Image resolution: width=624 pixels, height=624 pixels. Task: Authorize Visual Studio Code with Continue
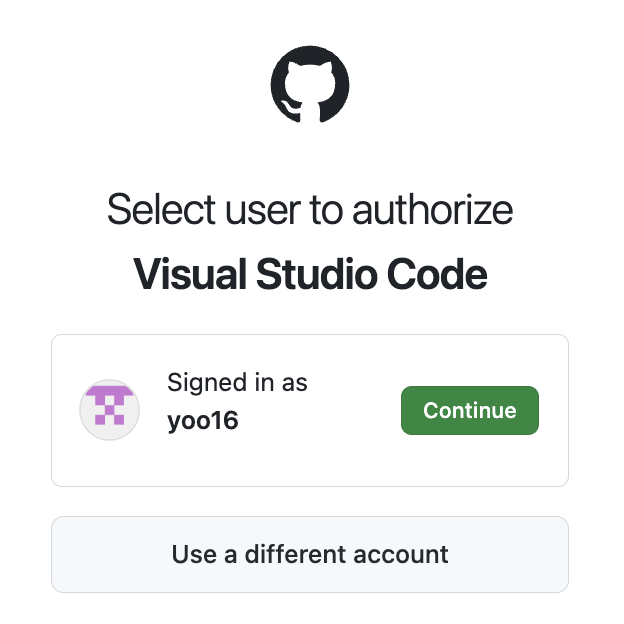[470, 410]
